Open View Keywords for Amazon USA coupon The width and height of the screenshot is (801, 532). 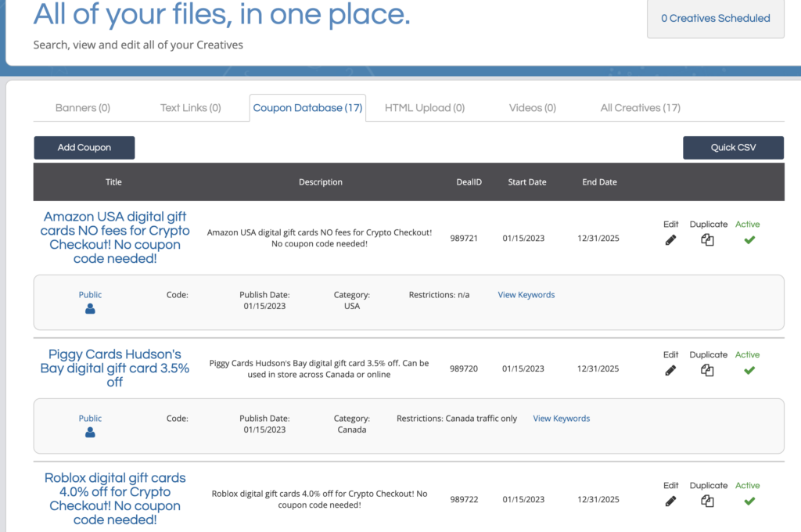(x=526, y=295)
